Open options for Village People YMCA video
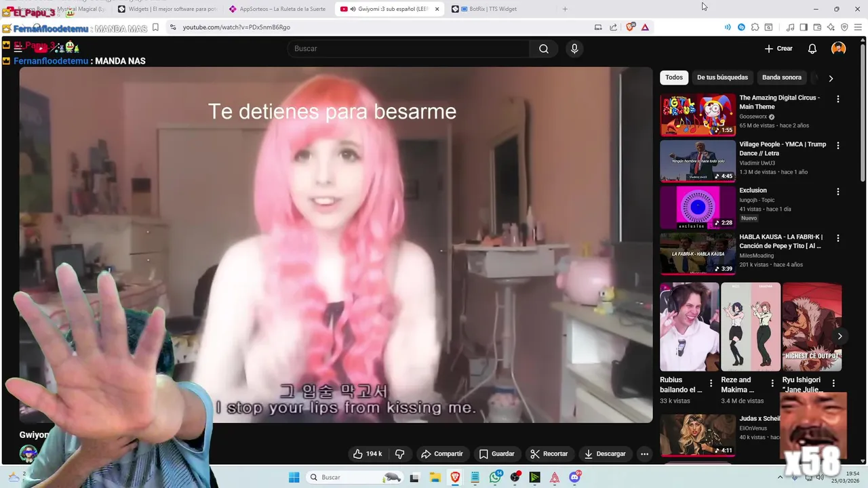The height and width of the screenshot is (488, 868). 838,146
